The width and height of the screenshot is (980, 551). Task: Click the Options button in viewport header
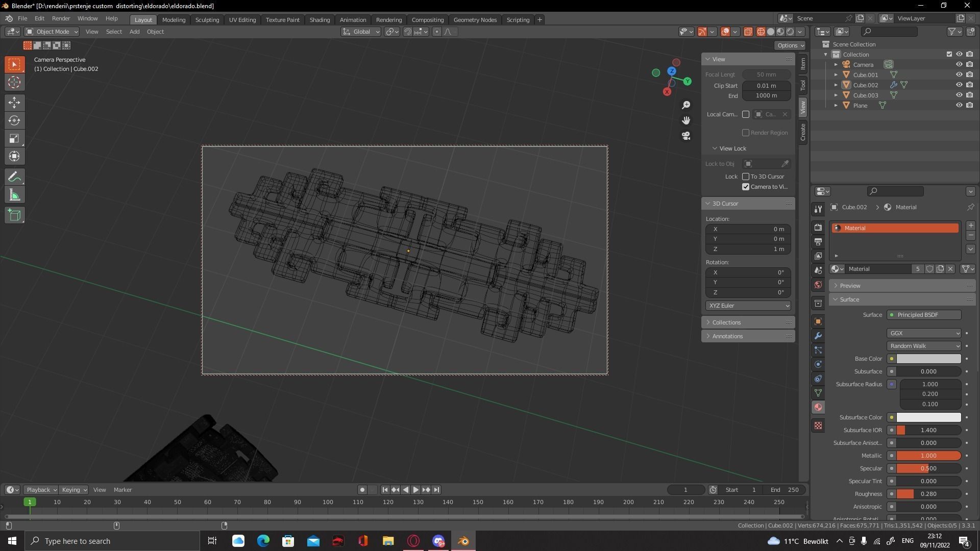point(790,45)
